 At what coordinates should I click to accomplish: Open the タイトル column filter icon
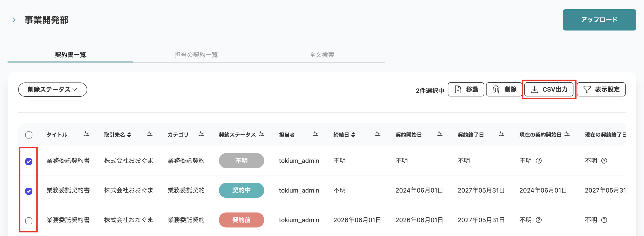(x=86, y=134)
